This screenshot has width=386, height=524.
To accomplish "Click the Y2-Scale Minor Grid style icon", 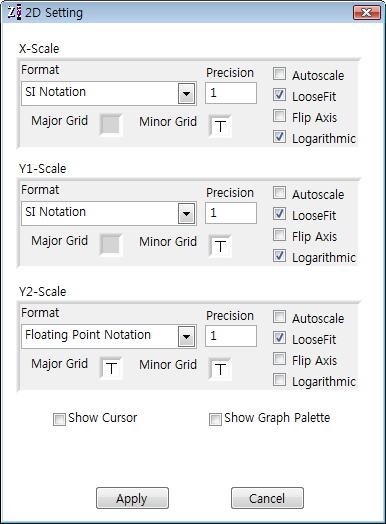I will [220, 369].
